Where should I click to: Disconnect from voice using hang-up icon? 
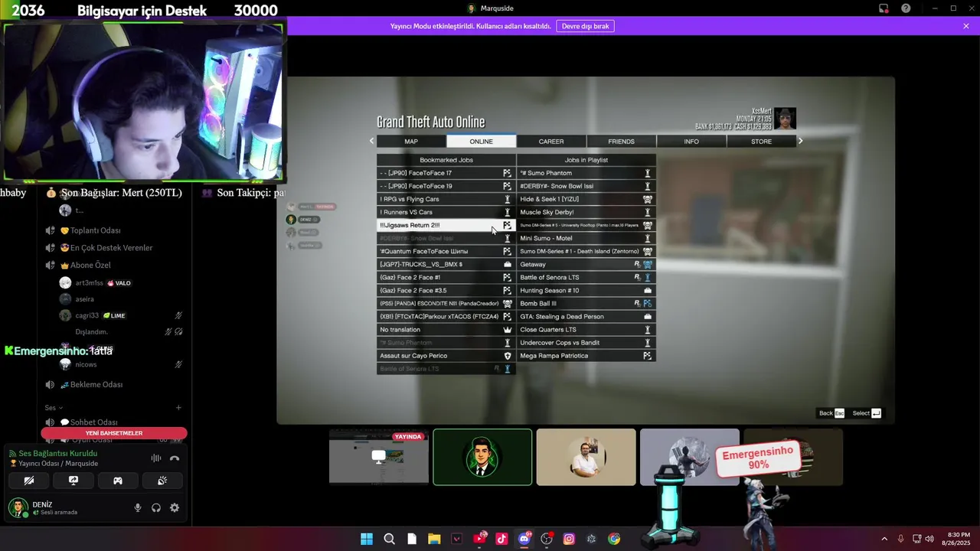175,458
